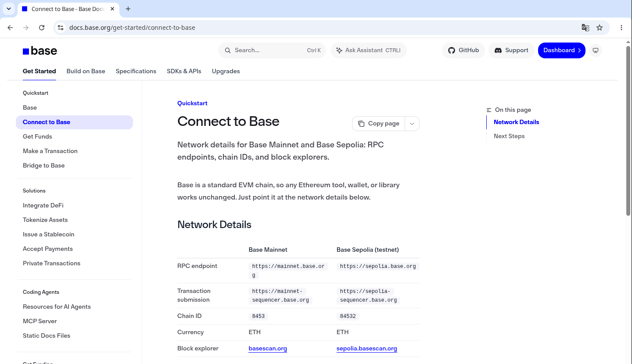The height and width of the screenshot is (364, 632).
Task: Click the Base logo in header
Action: coord(40,51)
